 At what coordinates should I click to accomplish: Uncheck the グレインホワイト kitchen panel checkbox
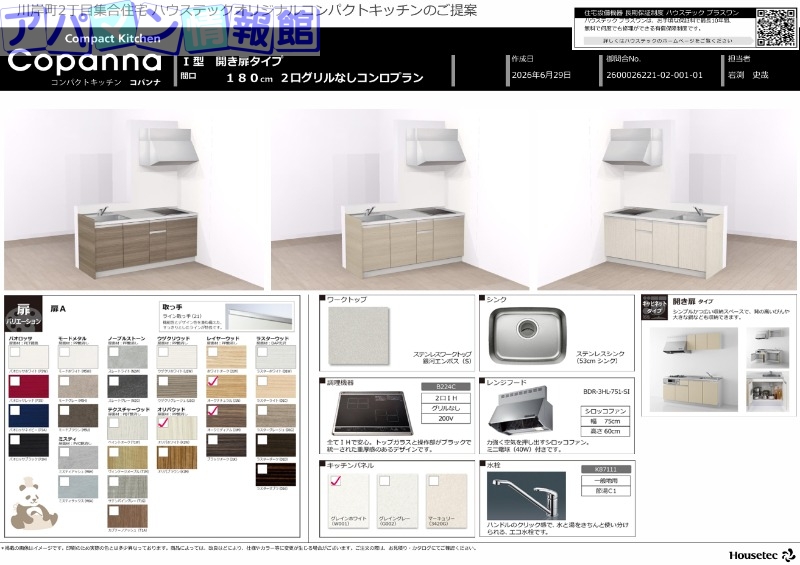[336, 480]
